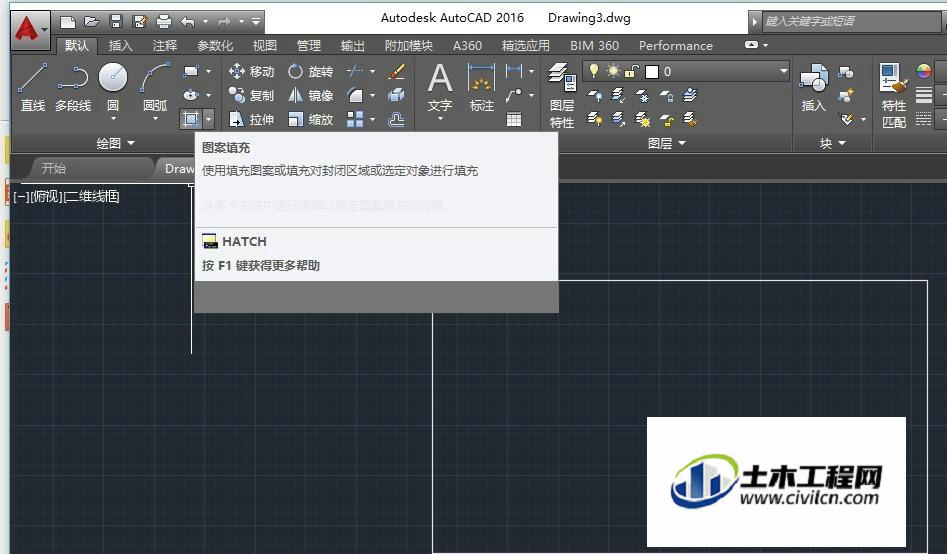Click the Rotate (旋转) tool

[x=310, y=71]
